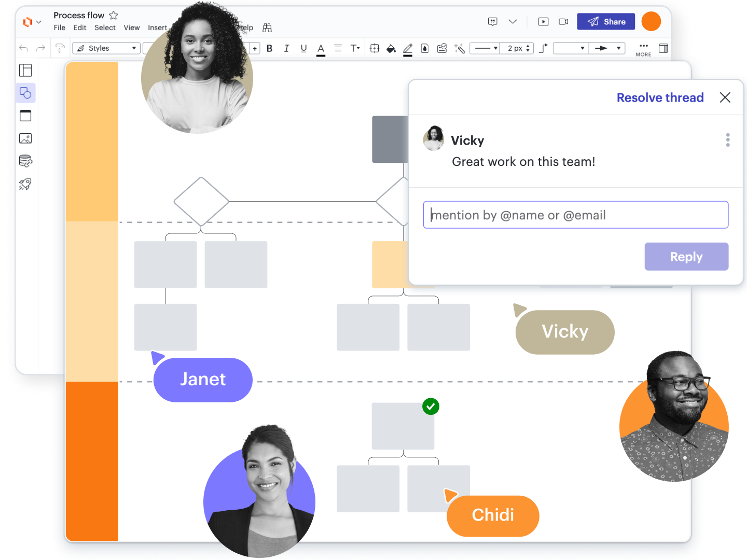Click the Share button

point(606,22)
